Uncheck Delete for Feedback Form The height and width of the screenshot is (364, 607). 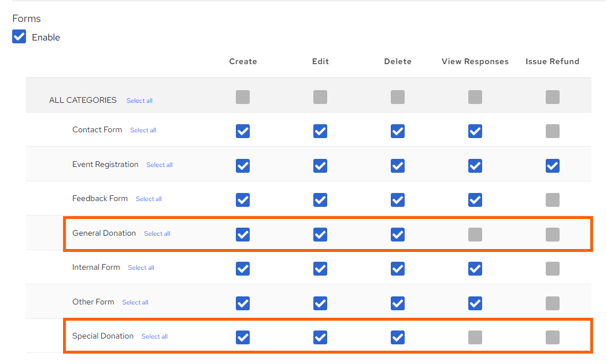pyautogui.click(x=397, y=200)
